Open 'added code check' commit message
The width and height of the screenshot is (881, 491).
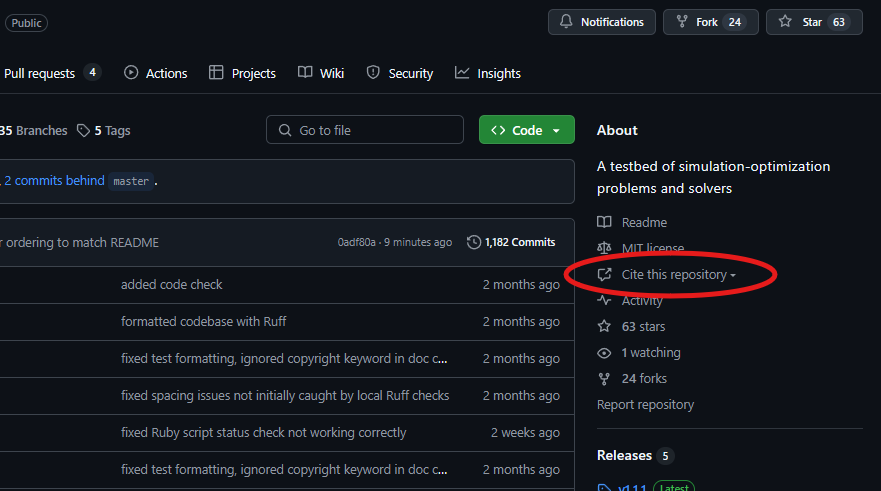171,284
